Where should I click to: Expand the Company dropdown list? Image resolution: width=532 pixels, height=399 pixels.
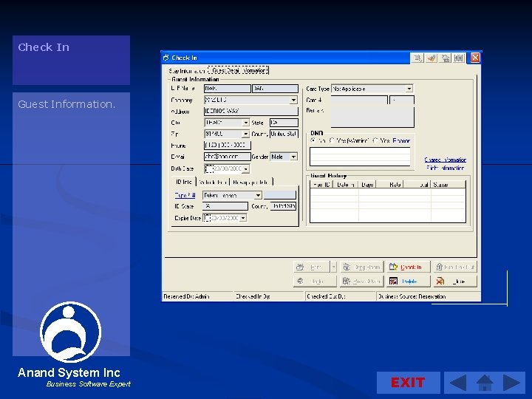pyautogui.click(x=293, y=100)
